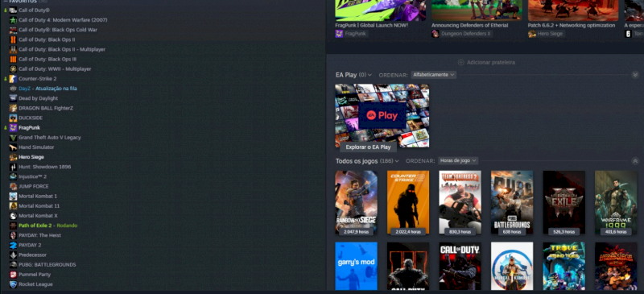The width and height of the screenshot is (644, 294).
Task: Open Patch 6.6.2 Networking optimization news
Action: point(572,26)
